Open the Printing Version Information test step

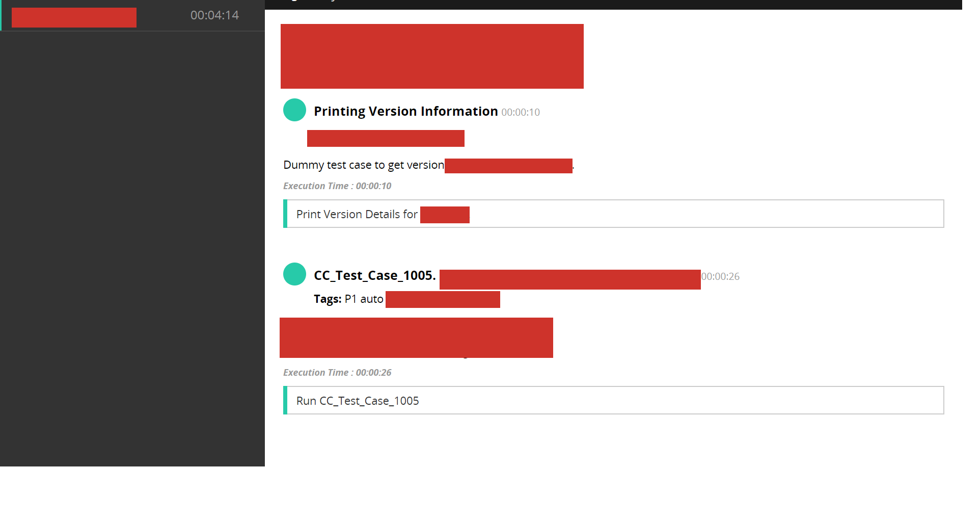click(x=405, y=111)
